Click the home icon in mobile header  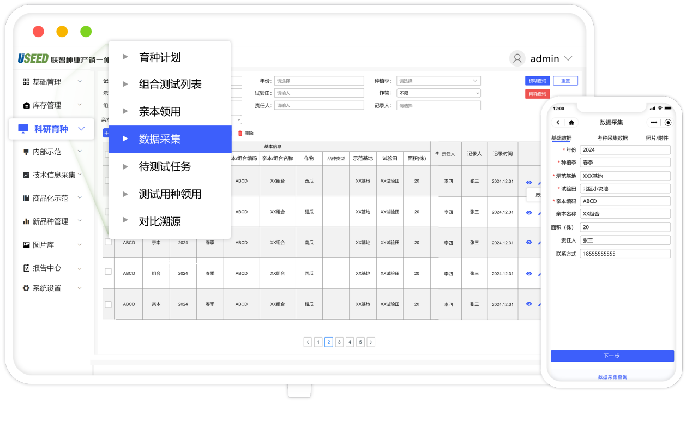[571, 122]
